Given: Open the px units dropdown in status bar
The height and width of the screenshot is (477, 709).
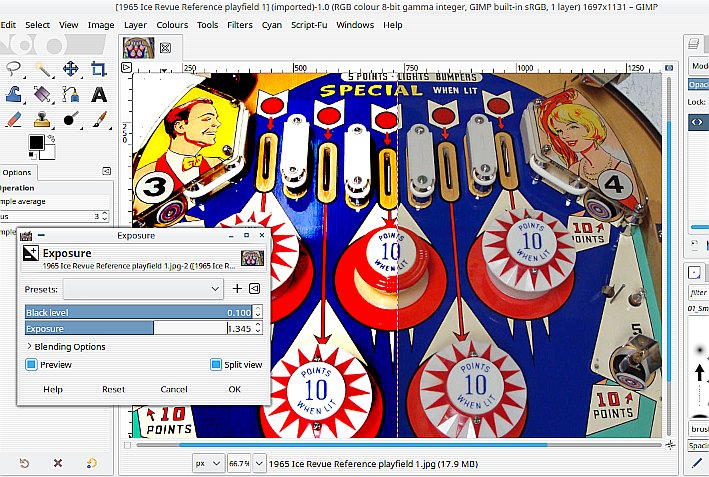Looking at the screenshot, I should click(208, 463).
